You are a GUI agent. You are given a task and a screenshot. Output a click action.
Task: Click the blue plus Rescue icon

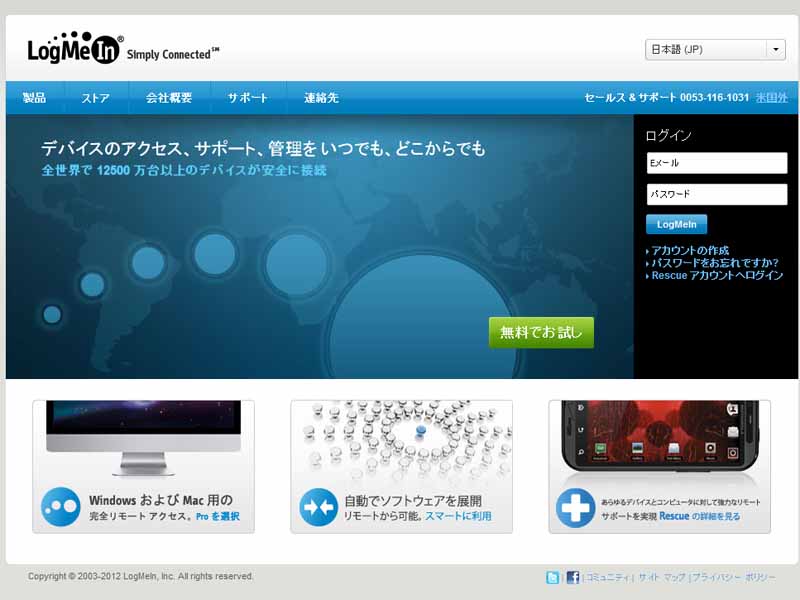tap(576, 508)
